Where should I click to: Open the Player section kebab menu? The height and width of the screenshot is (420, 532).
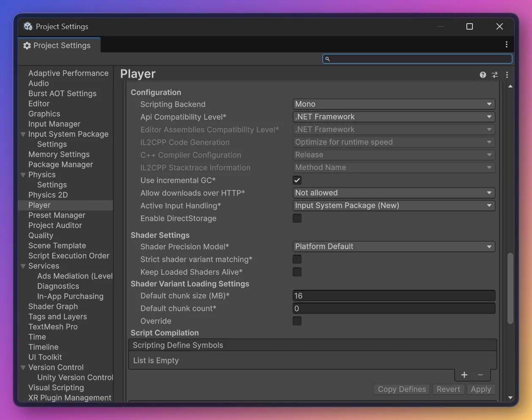coord(507,75)
